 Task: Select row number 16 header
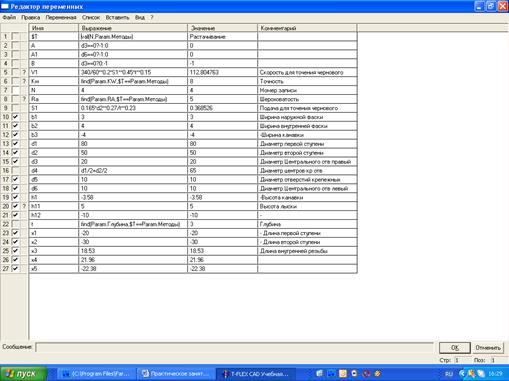[x=6, y=170]
